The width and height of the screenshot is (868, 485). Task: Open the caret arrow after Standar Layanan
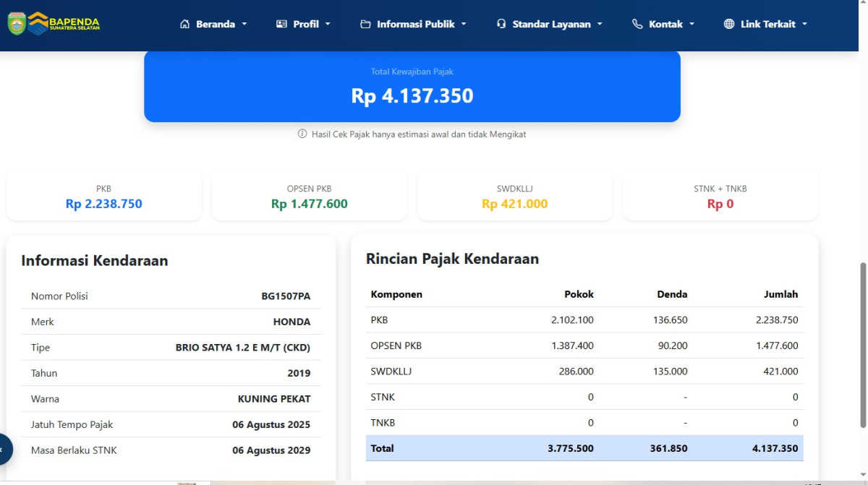tap(600, 24)
